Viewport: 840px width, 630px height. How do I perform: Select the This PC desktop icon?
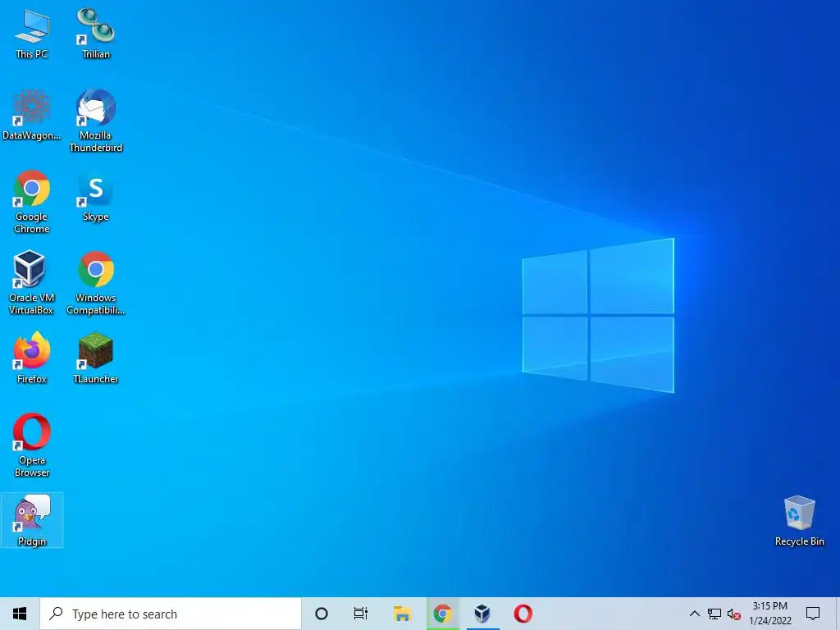click(32, 34)
